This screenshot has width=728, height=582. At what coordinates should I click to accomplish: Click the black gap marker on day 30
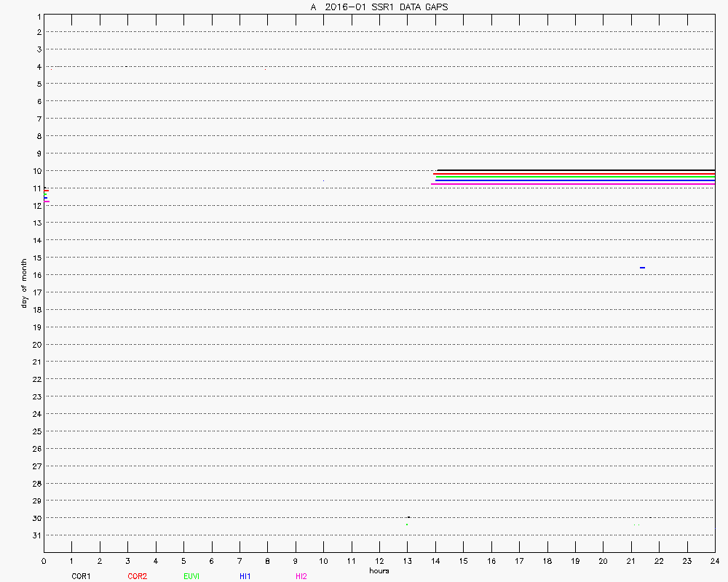pos(408,517)
